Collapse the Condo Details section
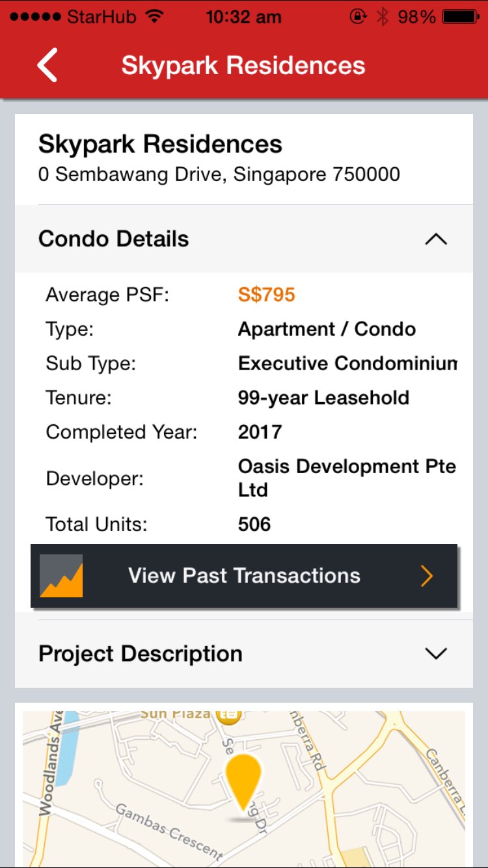 pos(435,239)
